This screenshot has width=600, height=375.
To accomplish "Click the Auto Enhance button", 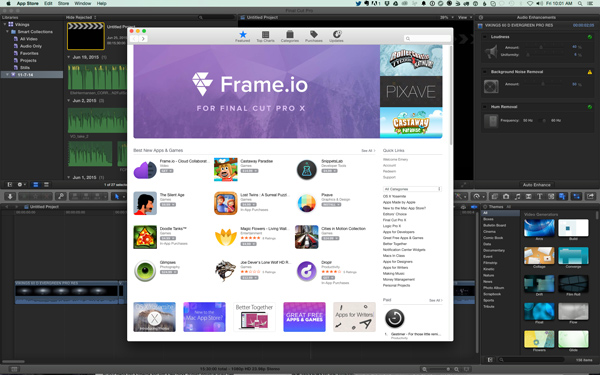I will tap(536, 185).
